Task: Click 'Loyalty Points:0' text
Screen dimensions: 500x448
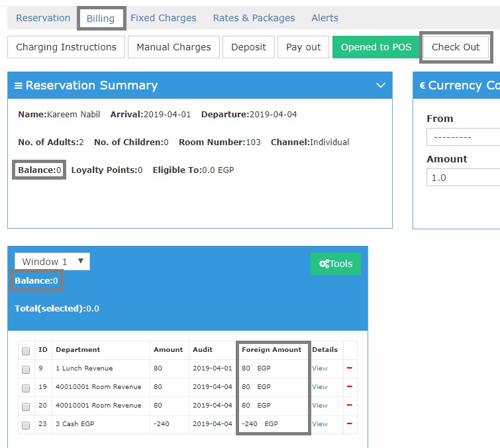Action: (107, 170)
